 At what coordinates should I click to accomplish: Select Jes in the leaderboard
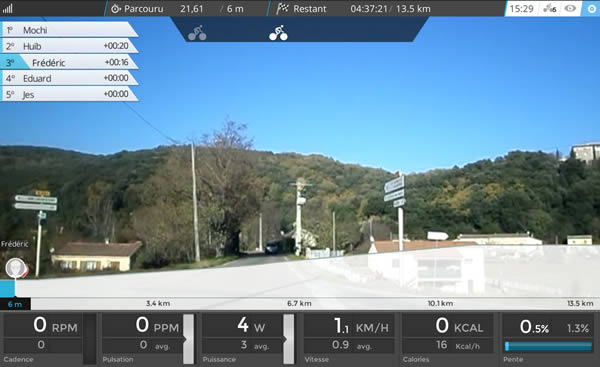pos(69,94)
